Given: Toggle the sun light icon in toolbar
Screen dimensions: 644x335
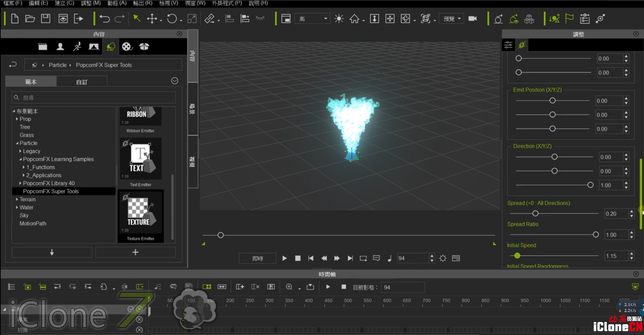Looking at the screenshot, I should pyautogui.click(x=339, y=19).
